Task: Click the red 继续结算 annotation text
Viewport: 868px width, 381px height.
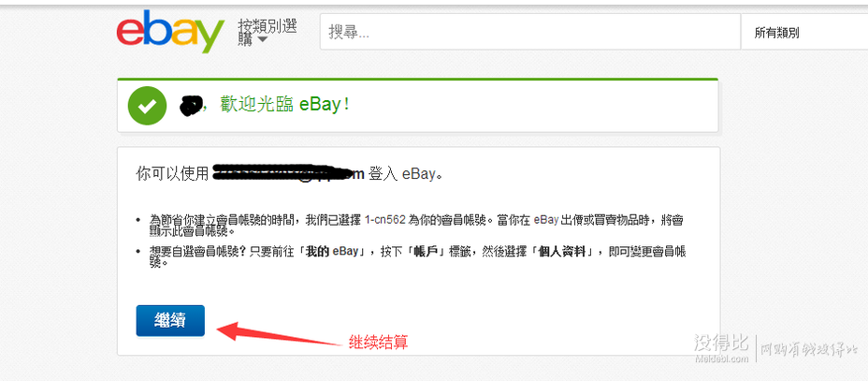Action: 378,343
